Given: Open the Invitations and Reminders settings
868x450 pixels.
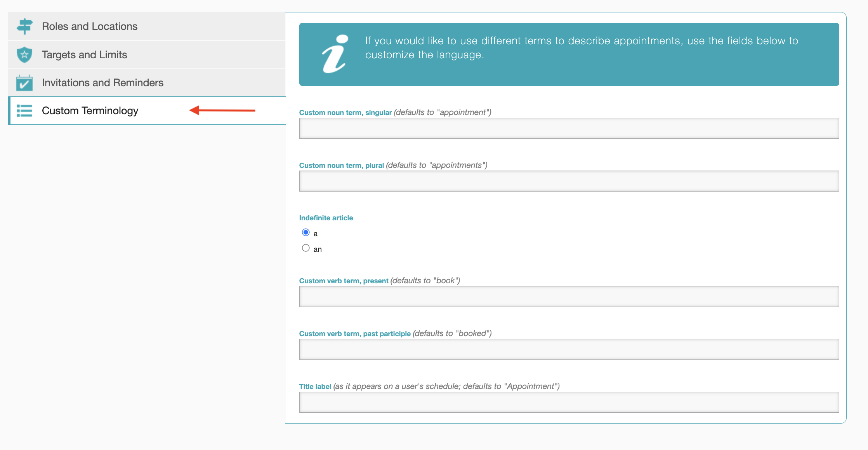Looking at the screenshot, I should pos(102,82).
